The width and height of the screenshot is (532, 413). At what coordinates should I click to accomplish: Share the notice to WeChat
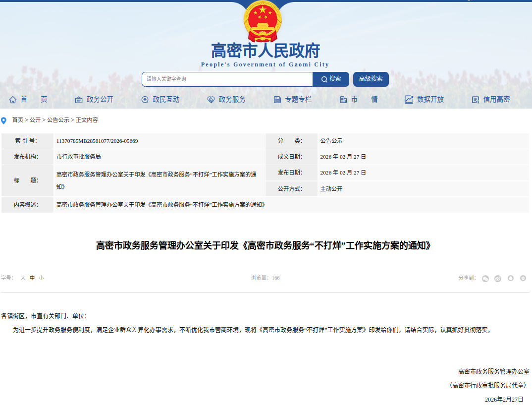485,278
